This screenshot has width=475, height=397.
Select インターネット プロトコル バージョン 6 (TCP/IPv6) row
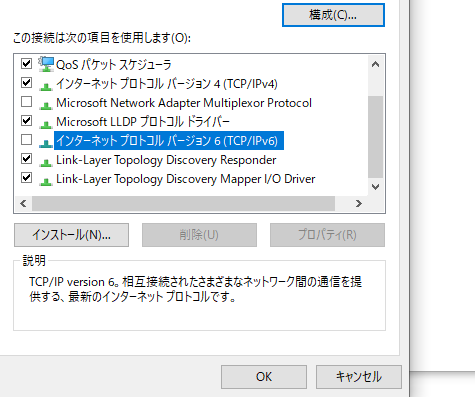tap(169, 141)
